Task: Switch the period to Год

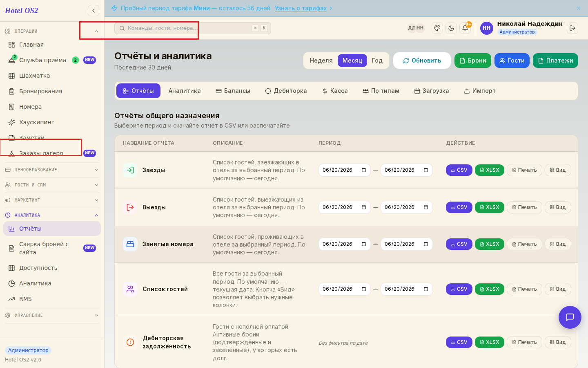Action: pyautogui.click(x=377, y=61)
